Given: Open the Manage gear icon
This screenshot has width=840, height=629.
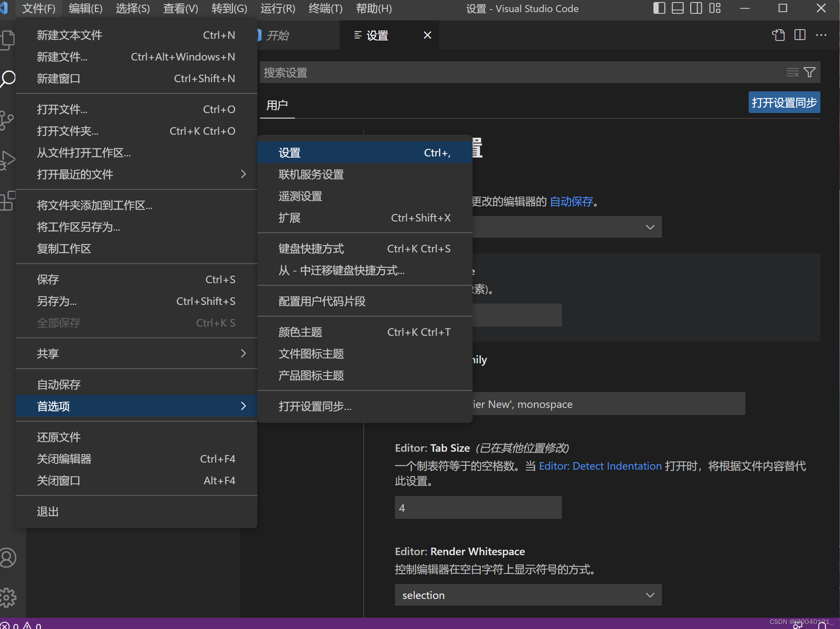Looking at the screenshot, I should pyautogui.click(x=8, y=597).
